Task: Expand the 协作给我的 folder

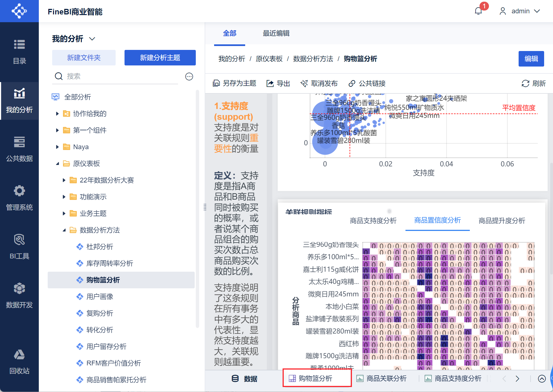Action: click(57, 114)
